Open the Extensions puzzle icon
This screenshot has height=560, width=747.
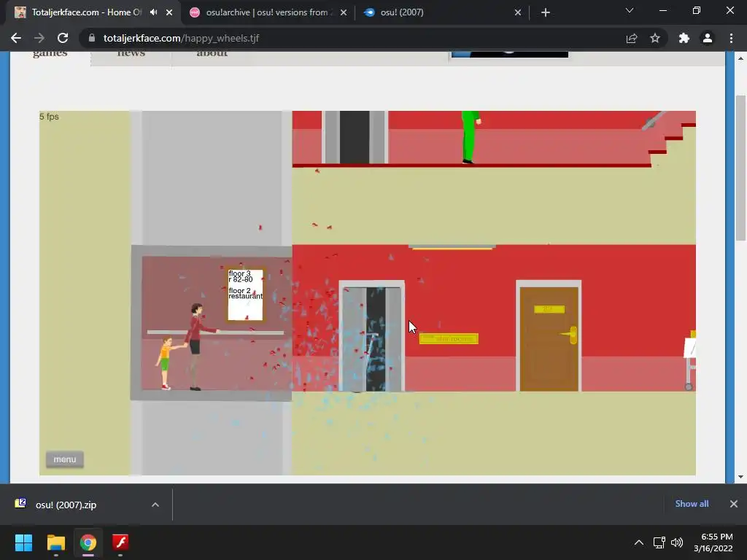[x=684, y=38]
